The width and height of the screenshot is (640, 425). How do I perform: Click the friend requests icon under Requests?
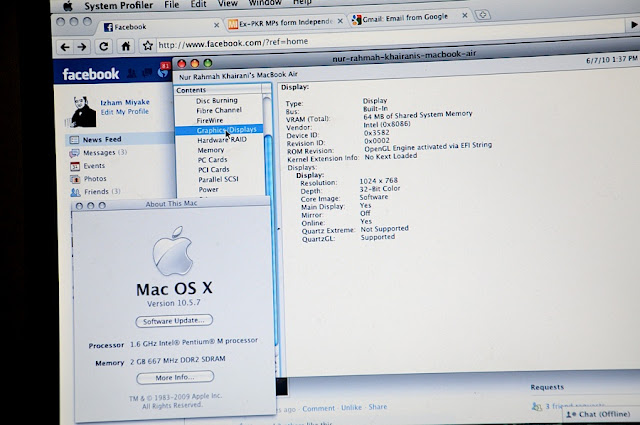coord(537,407)
